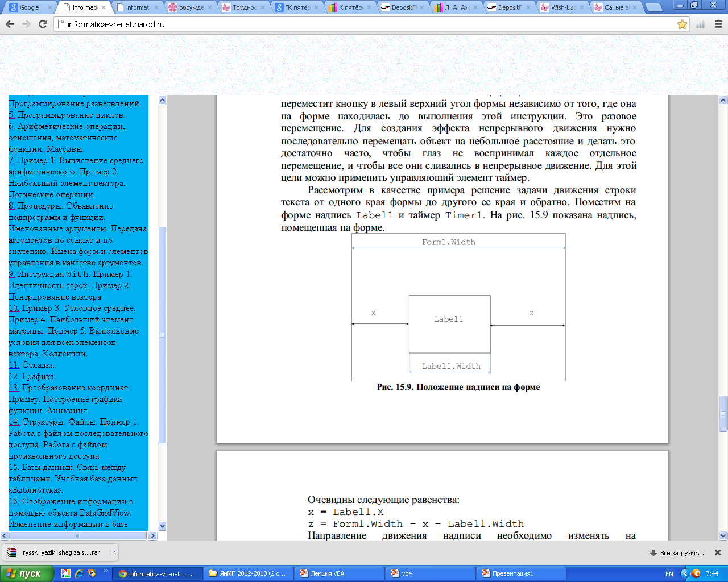
Task: Switch to vb4 presentation in taskbar
Action: pyautogui.click(x=430, y=573)
